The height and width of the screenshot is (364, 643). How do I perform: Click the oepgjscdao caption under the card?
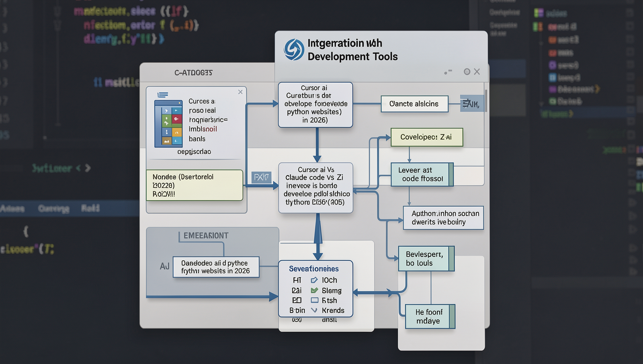click(194, 152)
